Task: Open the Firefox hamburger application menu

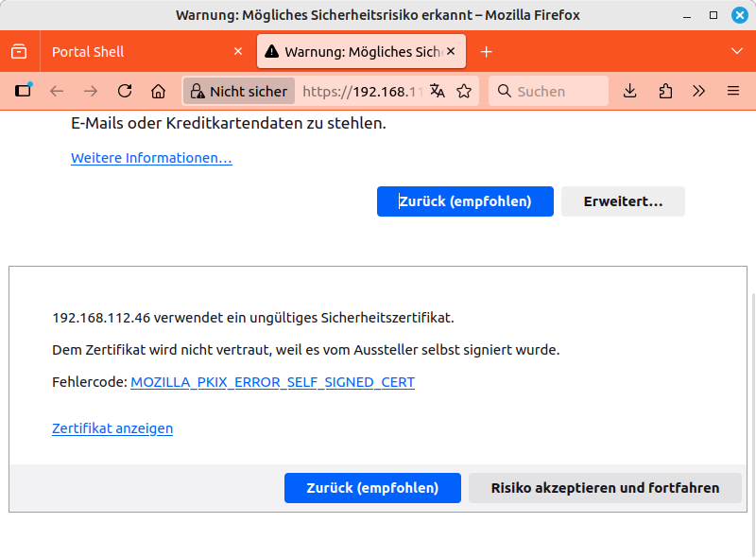Action: 733,91
